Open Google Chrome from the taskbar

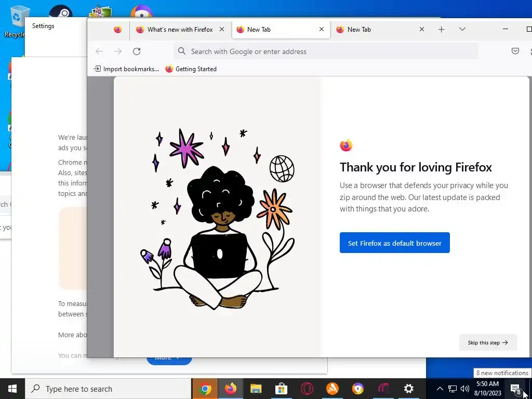point(205,389)
